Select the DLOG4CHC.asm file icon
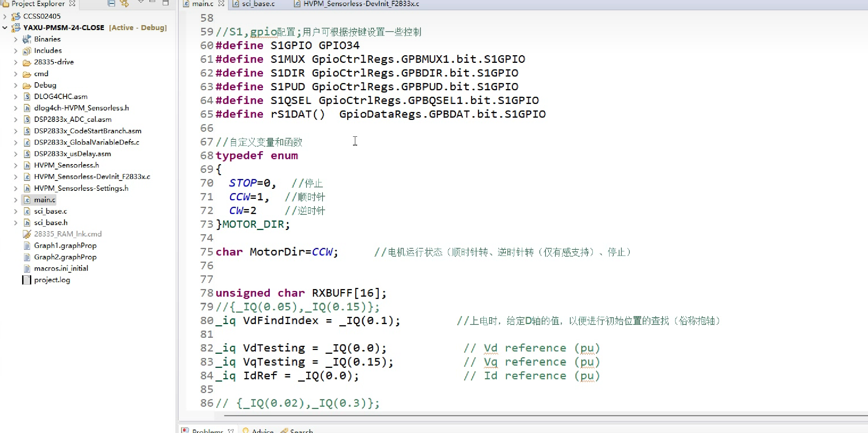Viewport: 868px width, 433px height. (27, 97)
